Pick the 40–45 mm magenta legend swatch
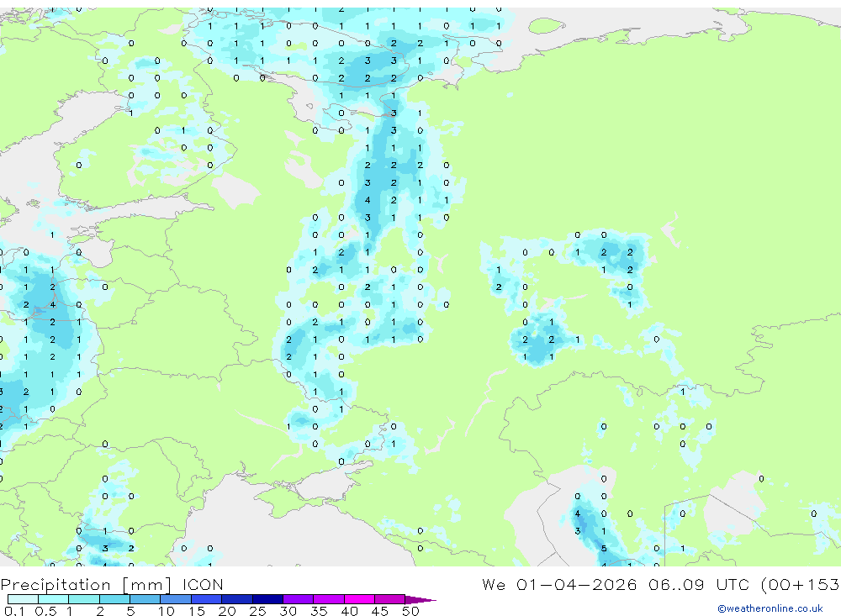This screenshot has width=841, height=616. point(359,599)
